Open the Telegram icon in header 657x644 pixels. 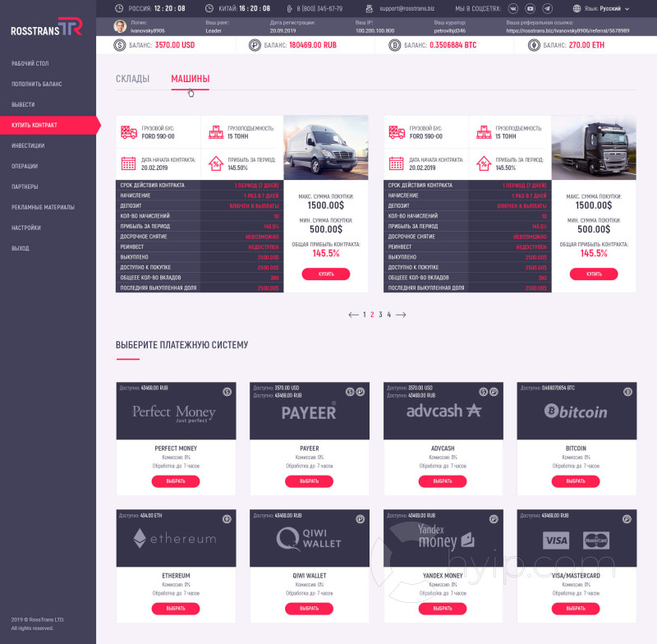coord(547,8)
